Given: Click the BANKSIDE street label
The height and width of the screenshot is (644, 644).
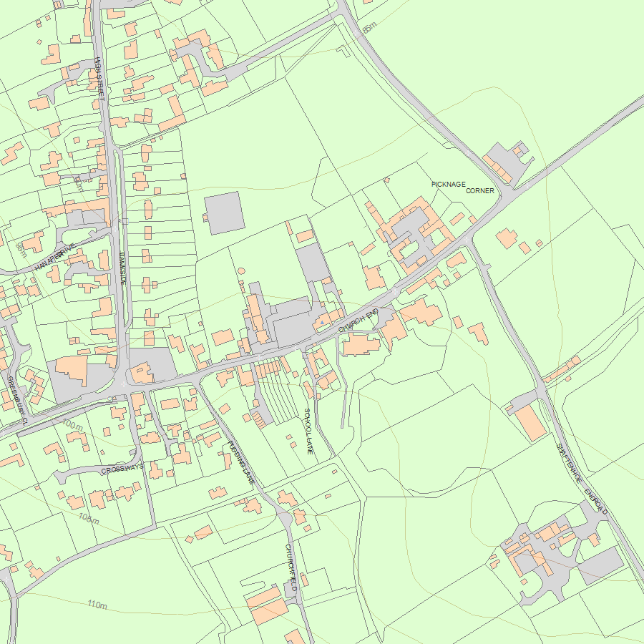Looking at the screenshot, I should point(122,268).
